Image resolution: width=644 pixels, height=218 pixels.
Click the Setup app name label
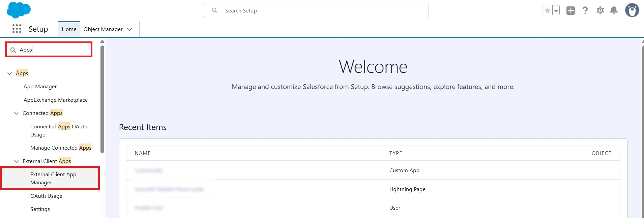click(x=38, y=29)
